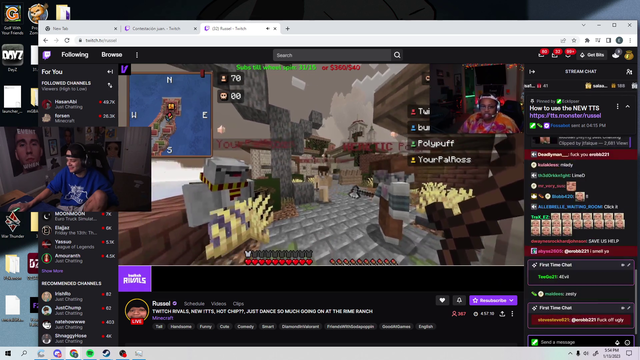Image resolution: width=640 pixels, height=360 pixels.
Task: Collapse the stream chat panel
Action: (532, 71)
